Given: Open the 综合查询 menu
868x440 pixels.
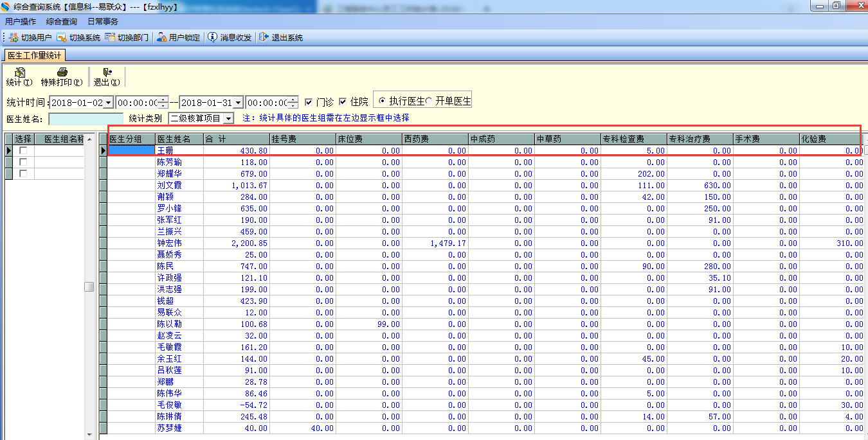Looking at the screenshot, I should (x=62, y=22).
